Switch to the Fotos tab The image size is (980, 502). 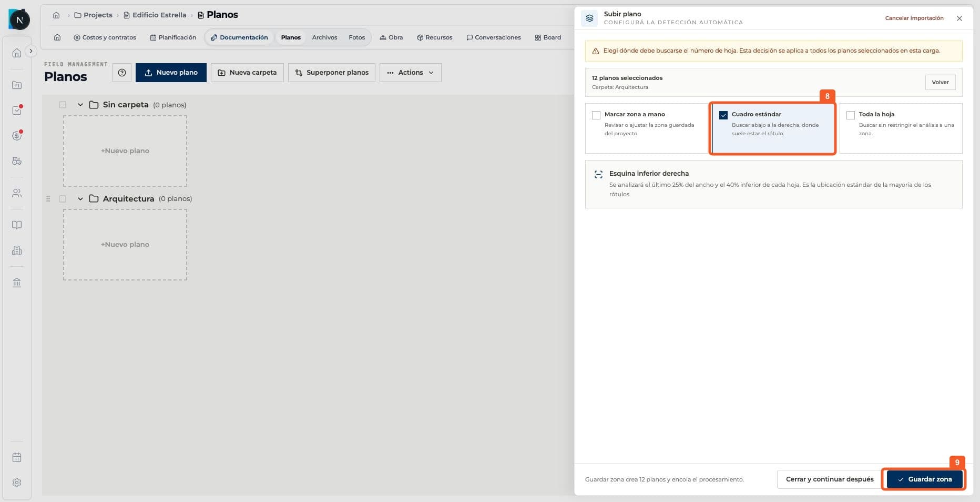pyautogui.click(x=356, y=37)
